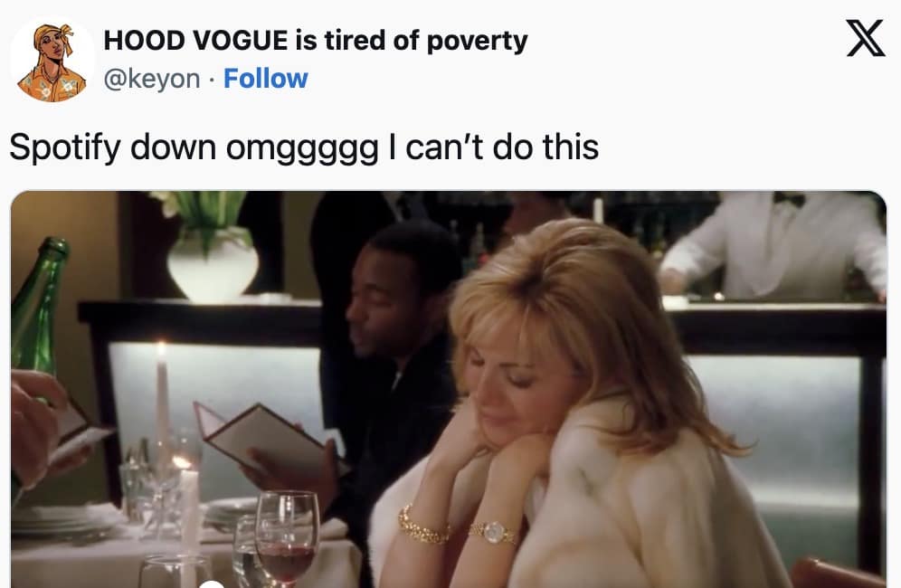This screenshot has width=901, height=588.
Task: Follow the @keyon account
Action: coord(265,78)
